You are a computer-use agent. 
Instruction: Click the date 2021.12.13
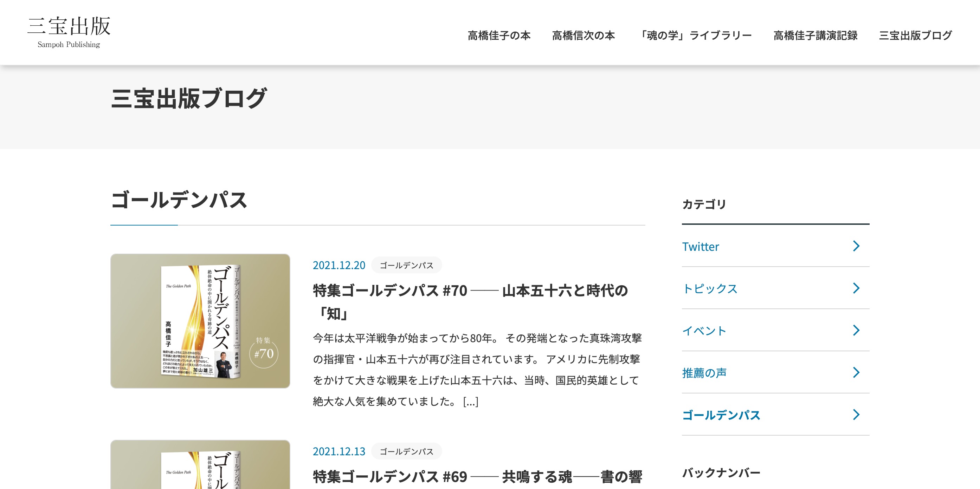click(339, 451)
